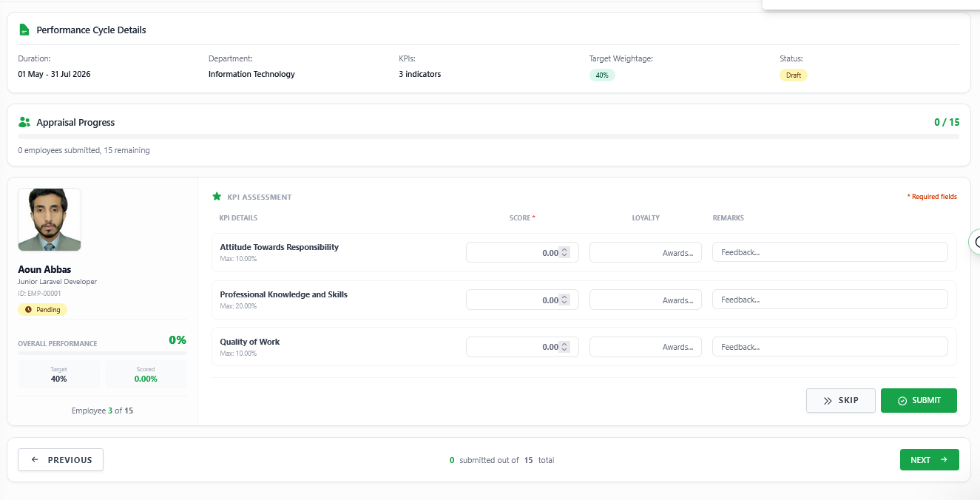The height and width of the screenshot is (500, 980).
Task: Click the employee name Aoun Abbas
Action: [44, 270]
